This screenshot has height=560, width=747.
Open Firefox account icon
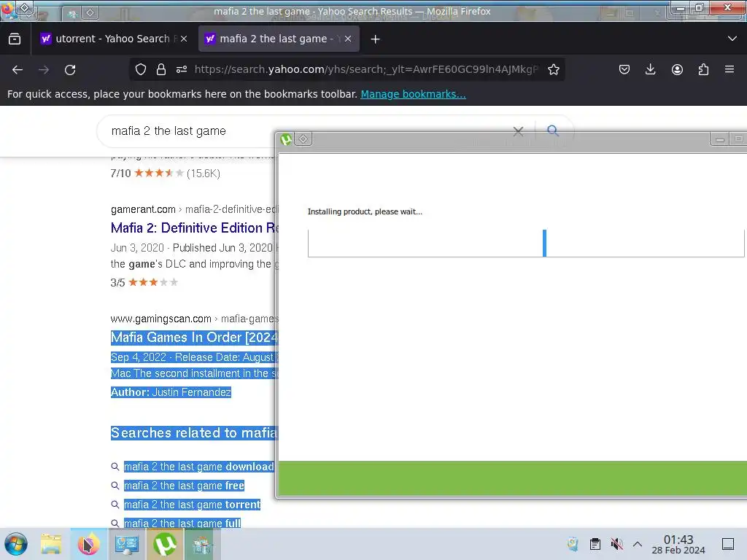pyautogui.click(x=677, y=69)
